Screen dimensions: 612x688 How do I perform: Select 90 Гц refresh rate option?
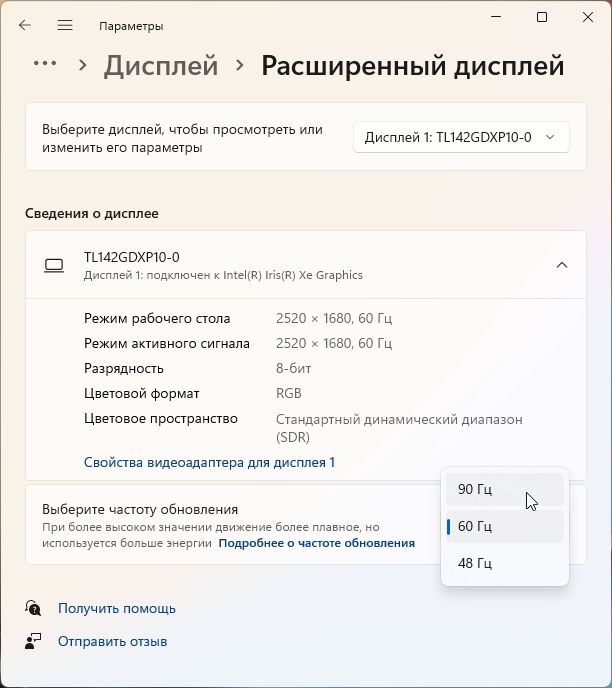(x=504, y=490)
